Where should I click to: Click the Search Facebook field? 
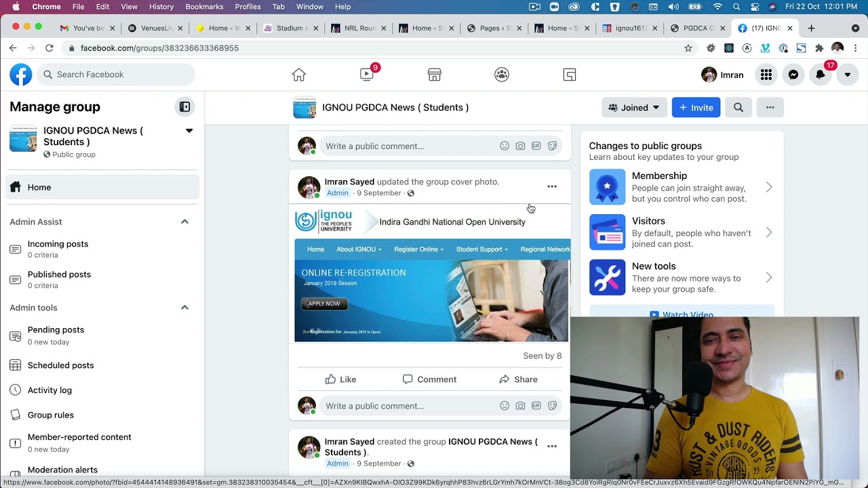point(116,75)
